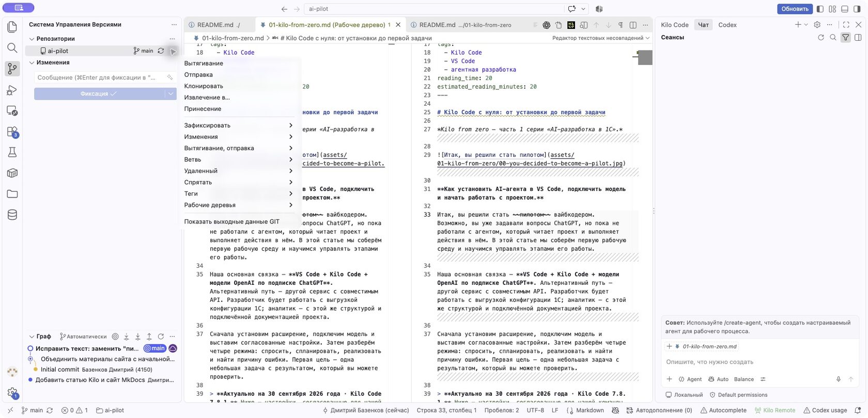Toggle the sessions filter button

click(x=845, y=37)
